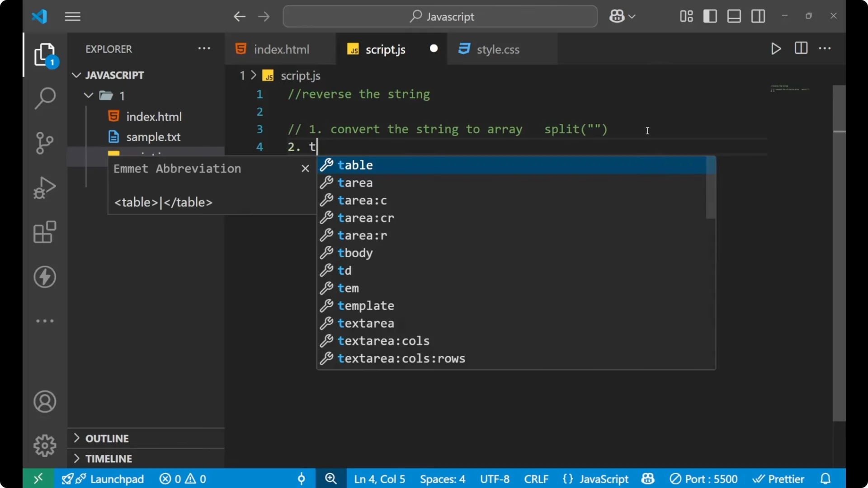Open the Search view in the activity bar
The height and width of the screenshot is (488, 868).
tap(44, 98)
